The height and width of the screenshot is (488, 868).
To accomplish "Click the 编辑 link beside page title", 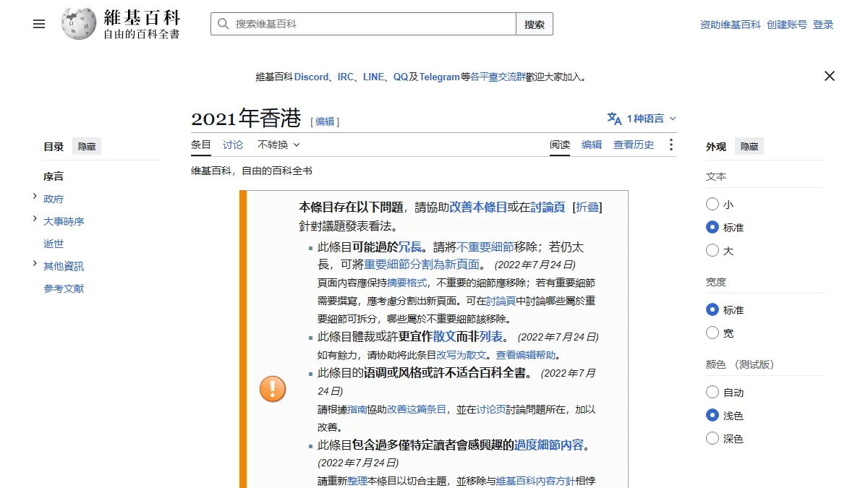I will (x=325, y=121).
